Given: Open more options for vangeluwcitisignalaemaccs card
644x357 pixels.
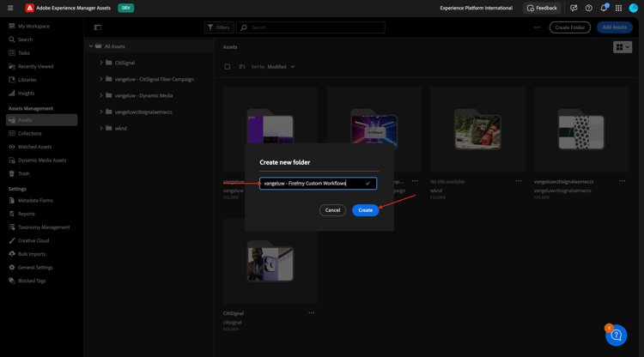Looking at the screenshot, I should pos(623,181).
